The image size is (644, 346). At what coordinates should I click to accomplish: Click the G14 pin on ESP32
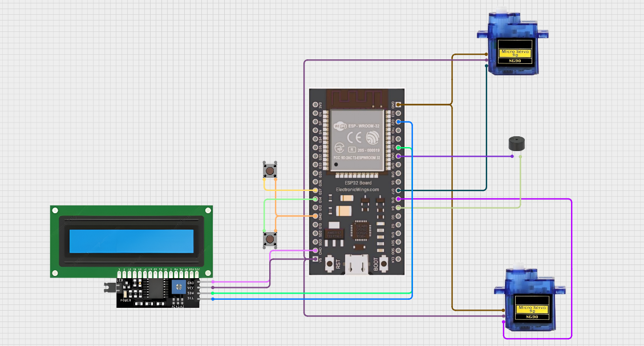coord(315,199)
